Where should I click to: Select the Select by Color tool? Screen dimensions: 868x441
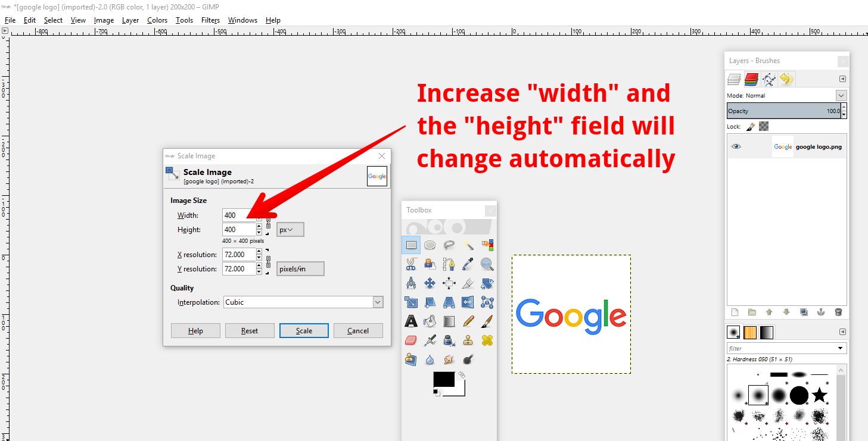tap(487, 245)
